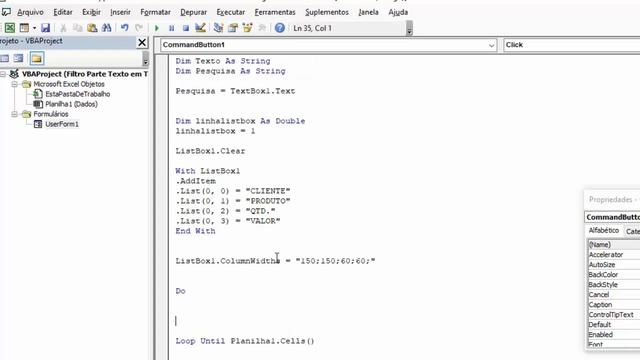640x360 pixels.
Task: Collapse the Microsoft Excel Objetos folder
Action: [x=14, y=84]
